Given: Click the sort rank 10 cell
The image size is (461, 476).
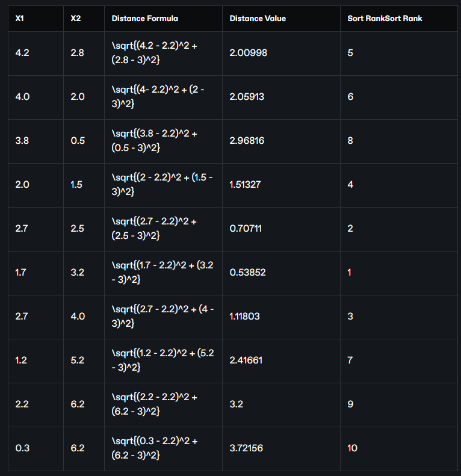Looking at the screenshot, I should pos(352,448).
